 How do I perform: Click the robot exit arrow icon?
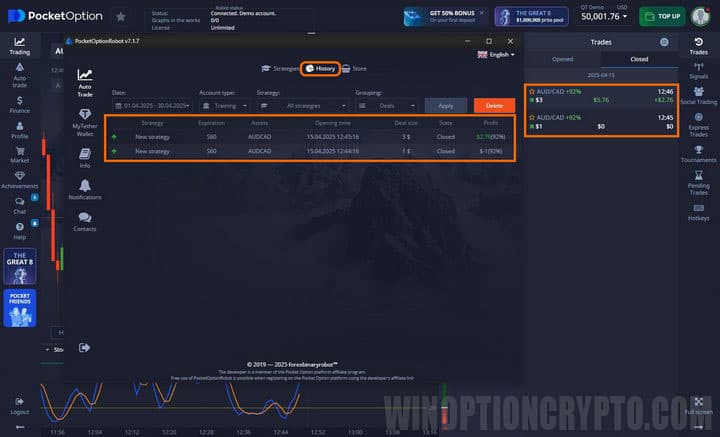click(x=84, y=347)
